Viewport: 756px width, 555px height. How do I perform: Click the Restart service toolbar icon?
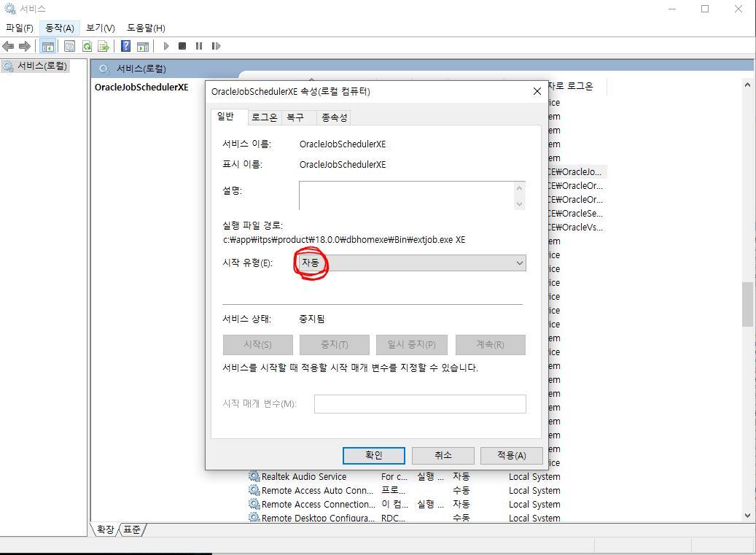click(216, 46)
